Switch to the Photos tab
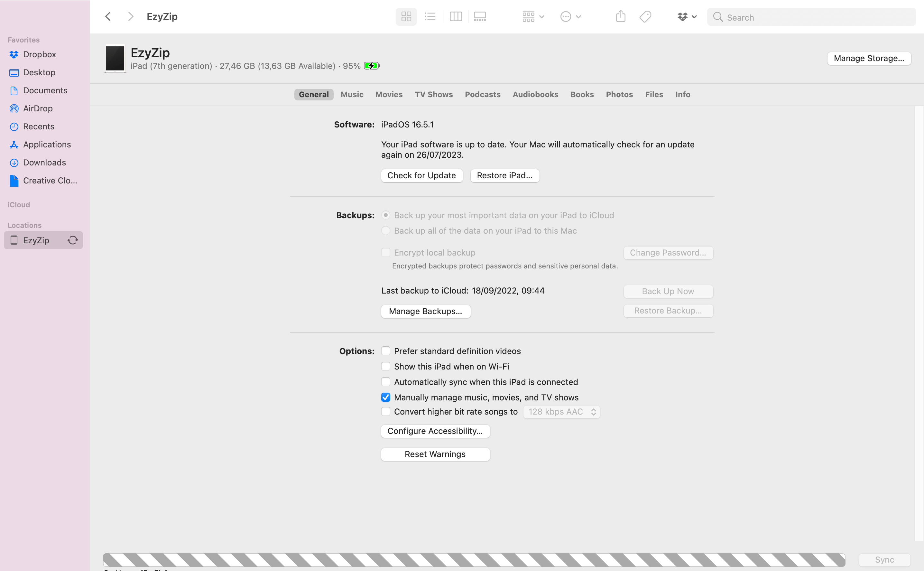Viewport: 924px width, 571px height. [x=619, y=94]
